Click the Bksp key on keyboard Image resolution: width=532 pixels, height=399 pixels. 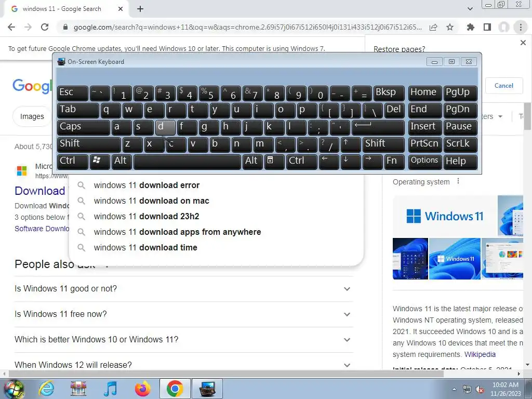(x=389, y=93)
